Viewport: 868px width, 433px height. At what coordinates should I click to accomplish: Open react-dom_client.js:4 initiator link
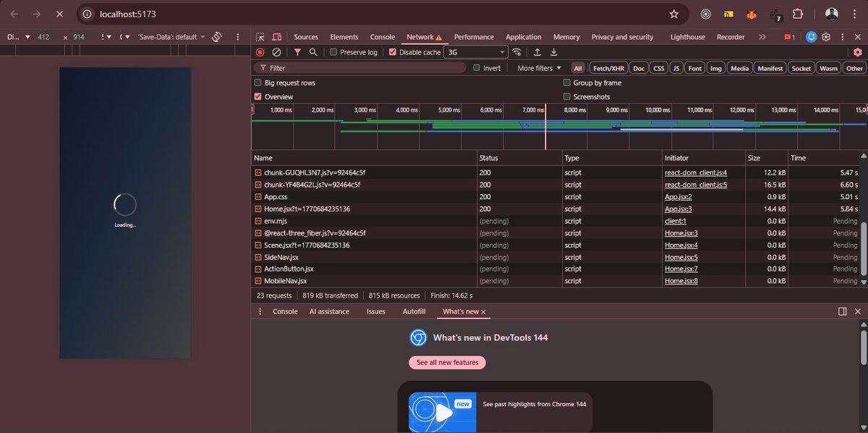tap(696, 172)
